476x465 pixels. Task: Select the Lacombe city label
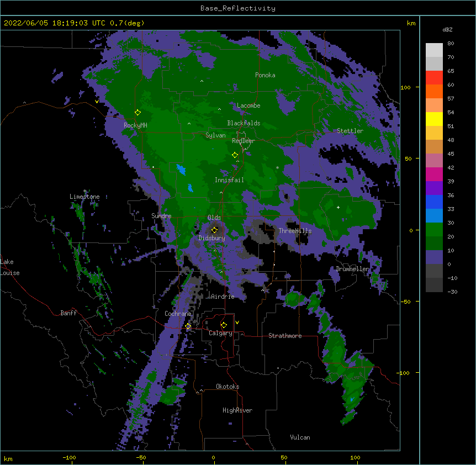[x=248, y=105]
